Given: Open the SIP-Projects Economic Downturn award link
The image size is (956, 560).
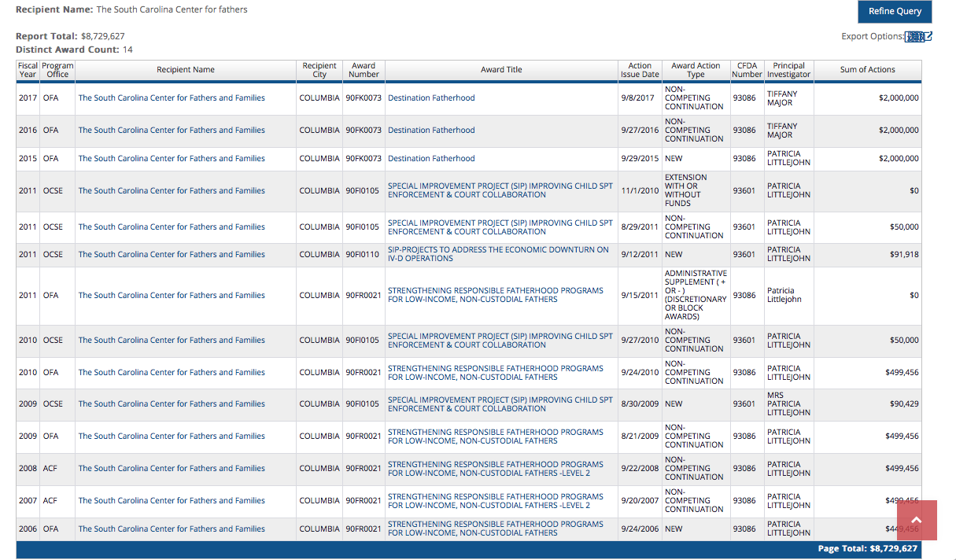Looking at the screenshot, I should (498, 254).
